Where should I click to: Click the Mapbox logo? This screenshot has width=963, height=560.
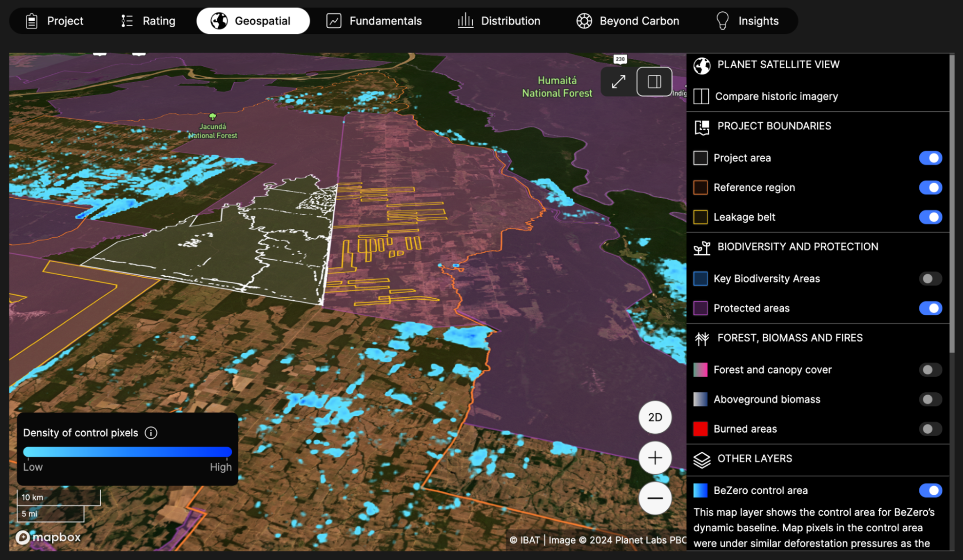tap(48, 537)
